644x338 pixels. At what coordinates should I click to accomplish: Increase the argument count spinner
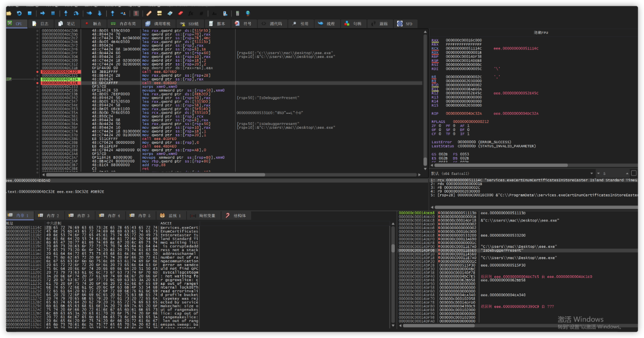(626, 172)
